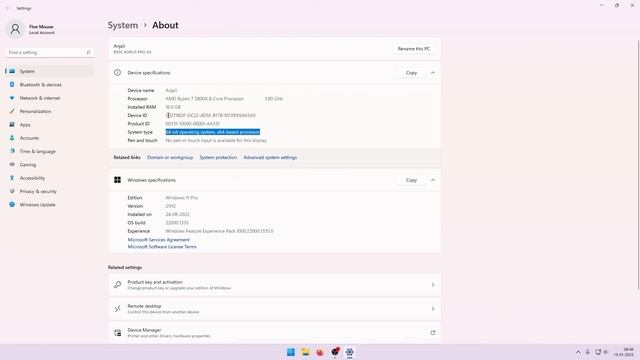Open the Windows Start menu
Viewport: 640px width, 360px height.
point(291,352)
